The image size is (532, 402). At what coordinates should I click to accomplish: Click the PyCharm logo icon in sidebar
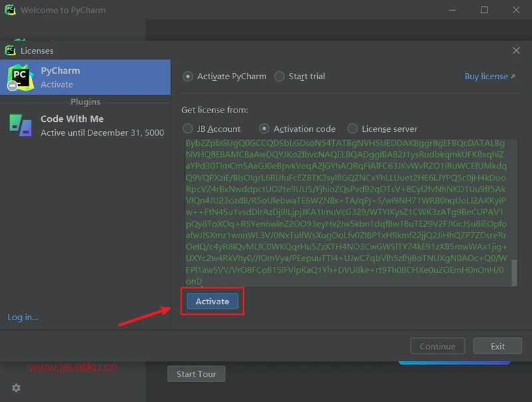20,77
